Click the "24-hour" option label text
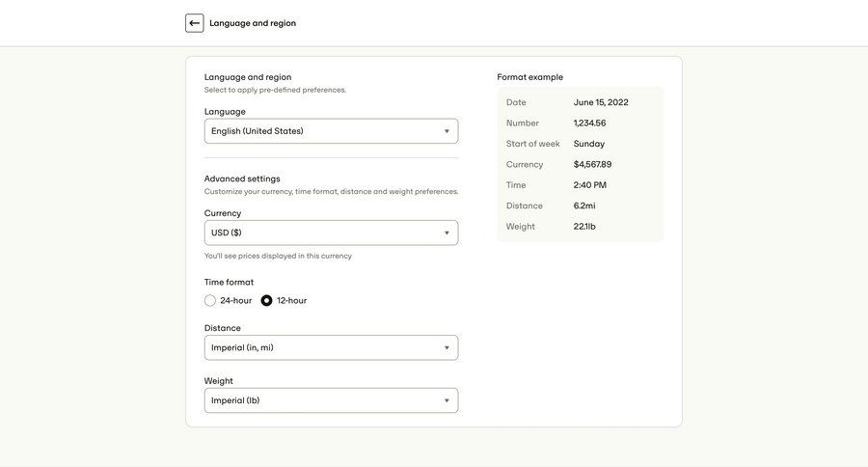Screen dimensions: 868x467 236,300
